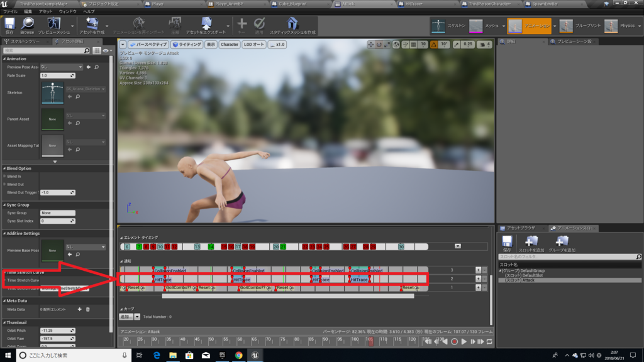
Task: Switch to the Player_AnimBP tab
Action: pos(229,4)
